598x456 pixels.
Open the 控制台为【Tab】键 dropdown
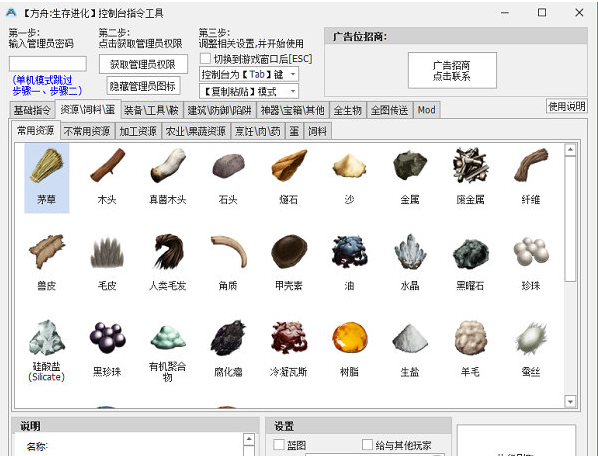click(x=249, y=74)
